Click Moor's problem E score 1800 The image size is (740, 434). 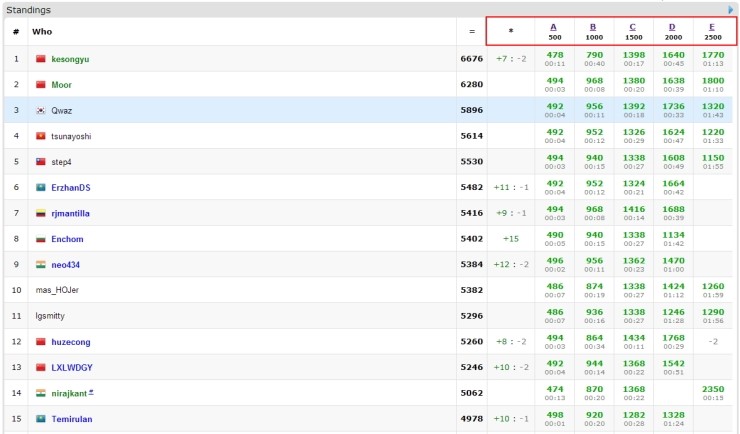[713, 81]
